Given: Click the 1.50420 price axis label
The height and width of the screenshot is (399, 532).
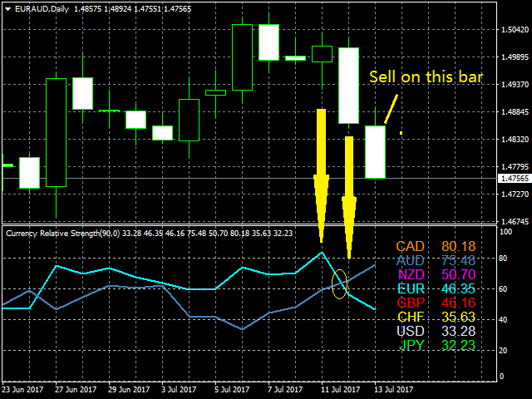Looking at the screenshot, I should [x=515, y=30].
